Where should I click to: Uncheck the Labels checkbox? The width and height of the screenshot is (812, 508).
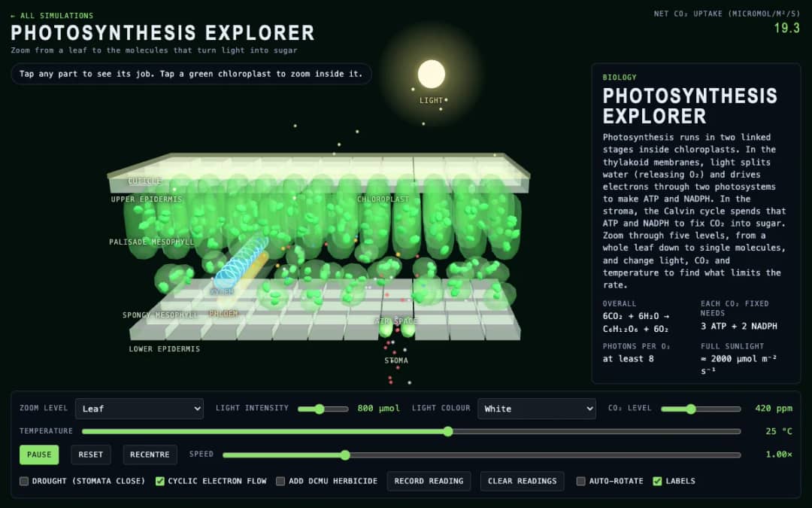[657, 481]
